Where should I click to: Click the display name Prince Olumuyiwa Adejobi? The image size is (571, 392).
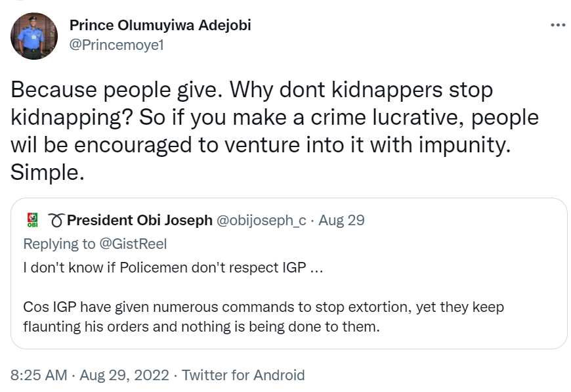click(x=160, y=26)
